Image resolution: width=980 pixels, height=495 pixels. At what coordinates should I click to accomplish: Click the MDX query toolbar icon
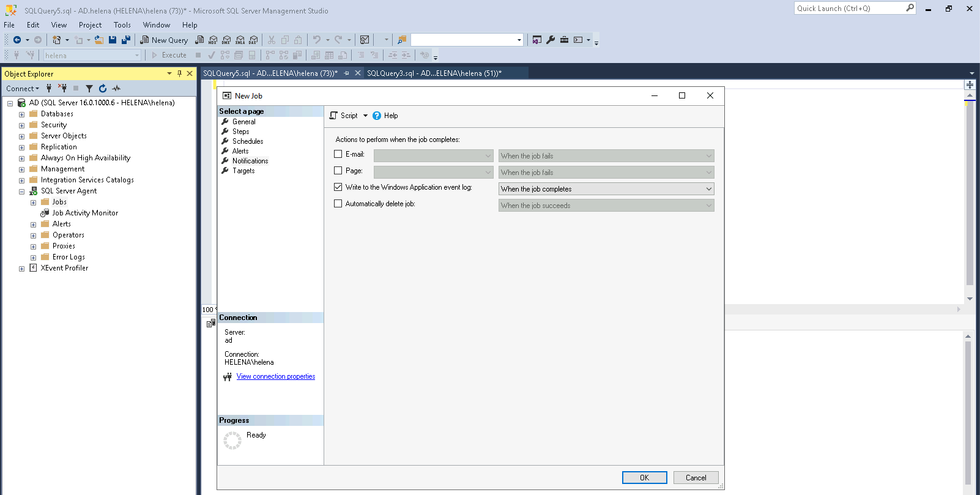click(x=213, y=40)
